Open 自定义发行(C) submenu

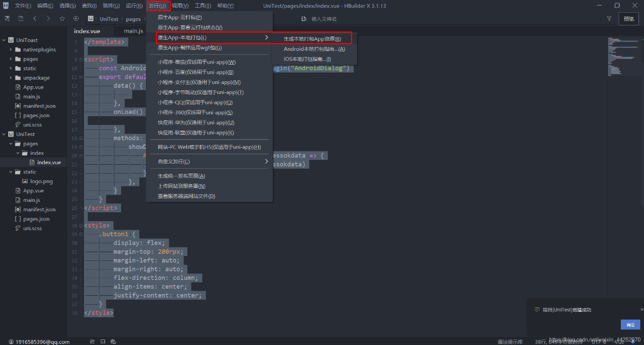coord(210,161)
